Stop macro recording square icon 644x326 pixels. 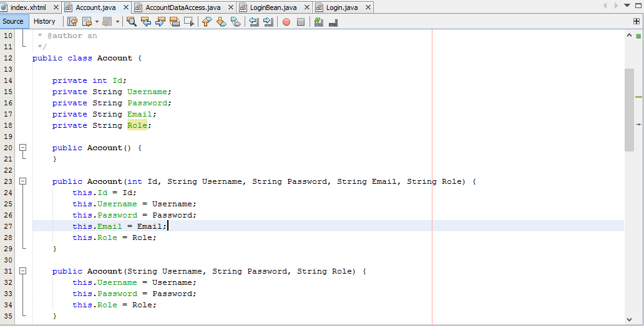pyautogui.click(x=301, y=22)
